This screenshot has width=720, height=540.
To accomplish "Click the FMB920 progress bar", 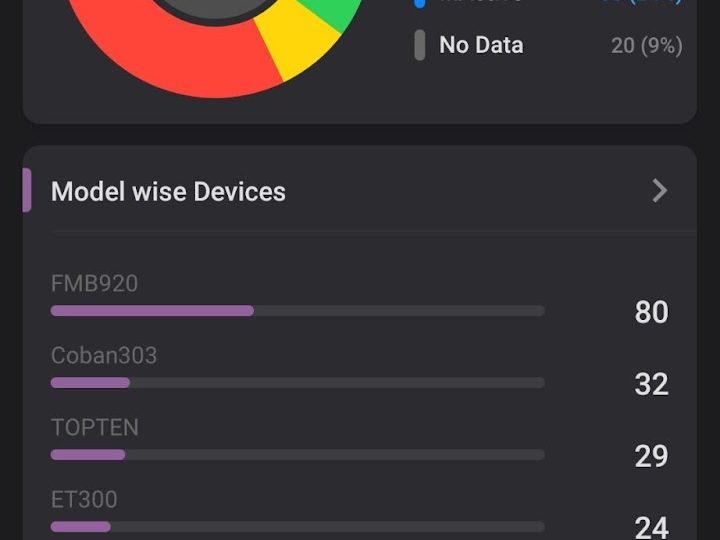I will (x=297, y=311).
